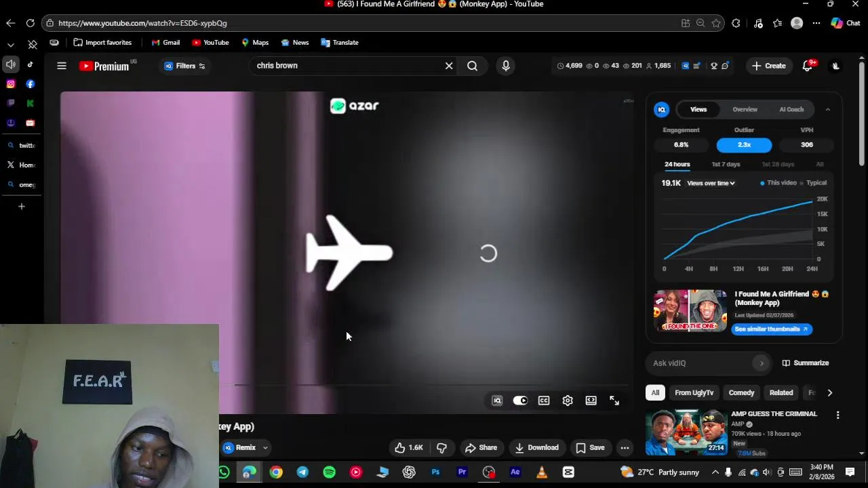Open the I FOUND THE ONE thumbnail preview
Viewport: 868px width, 488px height.
coord(690,310)
